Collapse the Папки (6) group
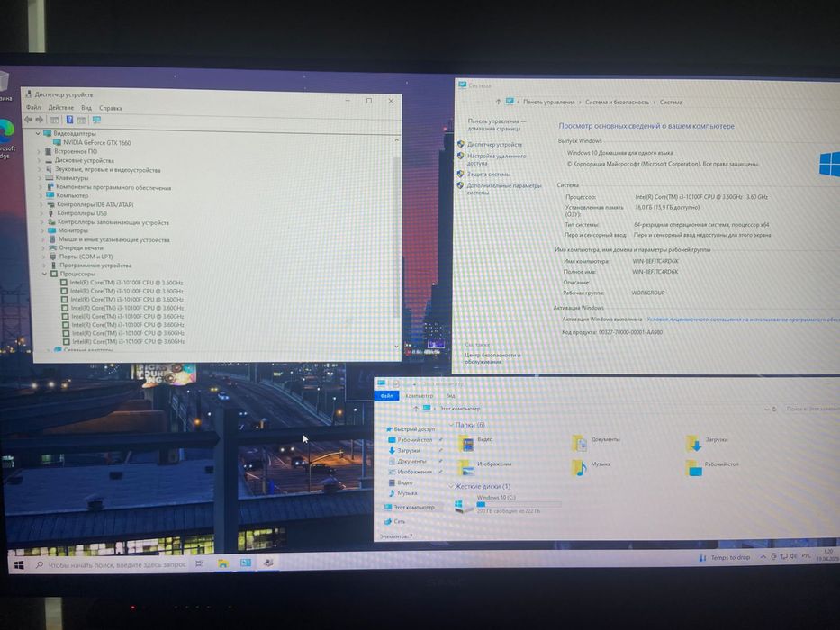 (x=450, y=425)
